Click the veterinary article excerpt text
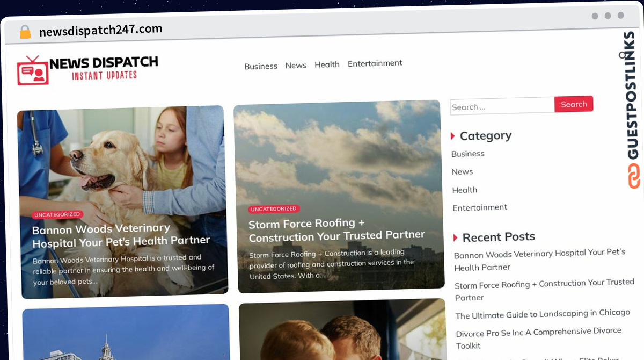Image resolution: width=644 pixels, height=360 pixels. [x=123, y=270]
